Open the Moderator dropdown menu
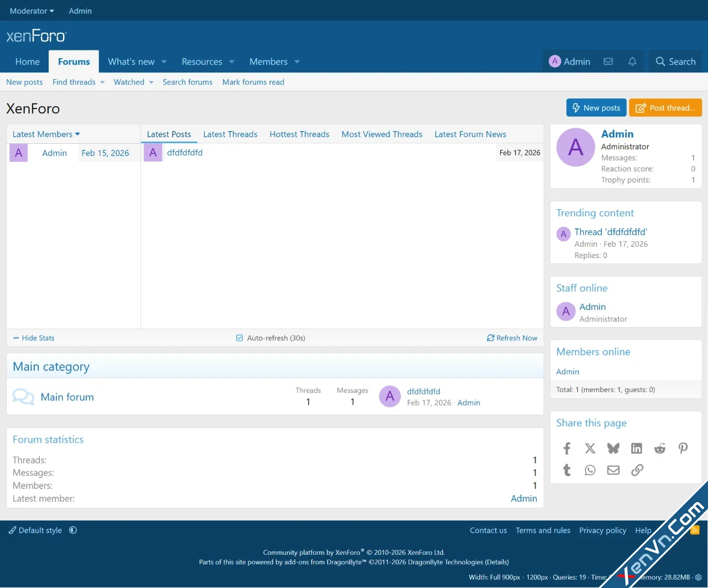 [32, 11]
